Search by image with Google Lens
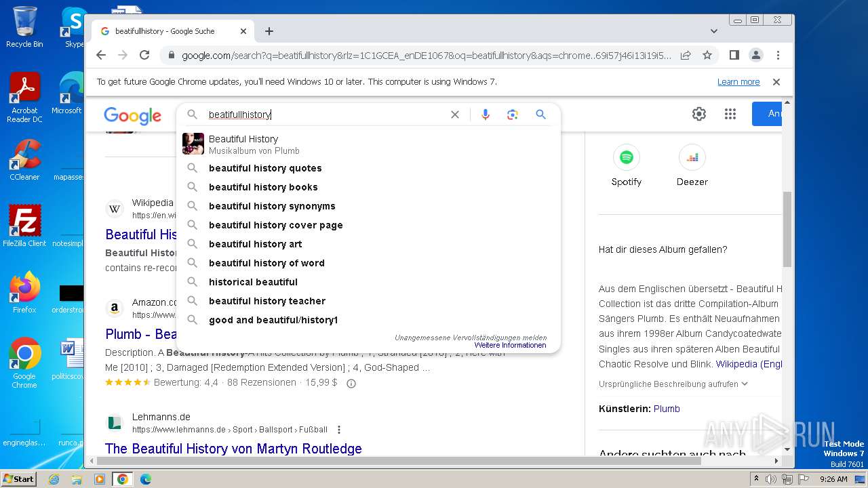 coord(513,115)
